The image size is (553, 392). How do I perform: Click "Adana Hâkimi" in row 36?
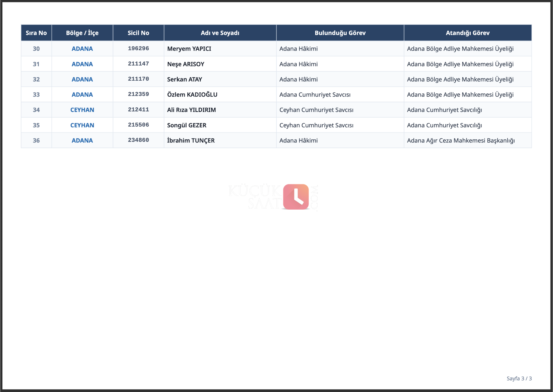click(x=298, y=140)
